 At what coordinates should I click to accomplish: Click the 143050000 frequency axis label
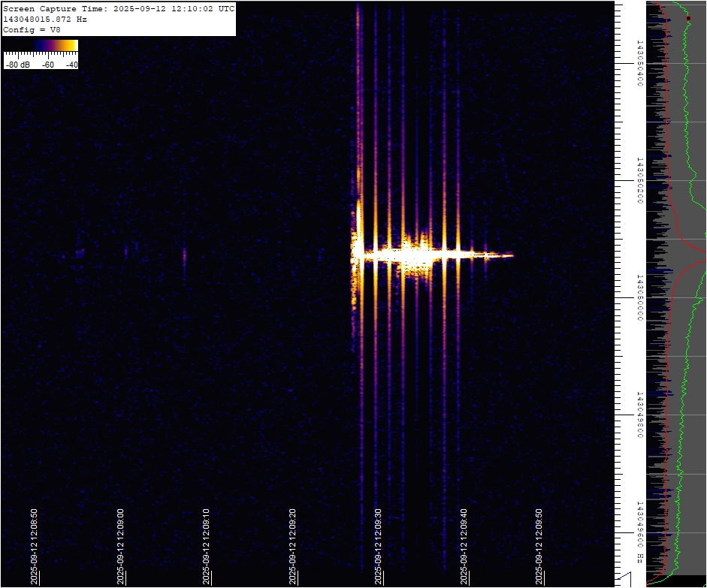coord(639,297)
